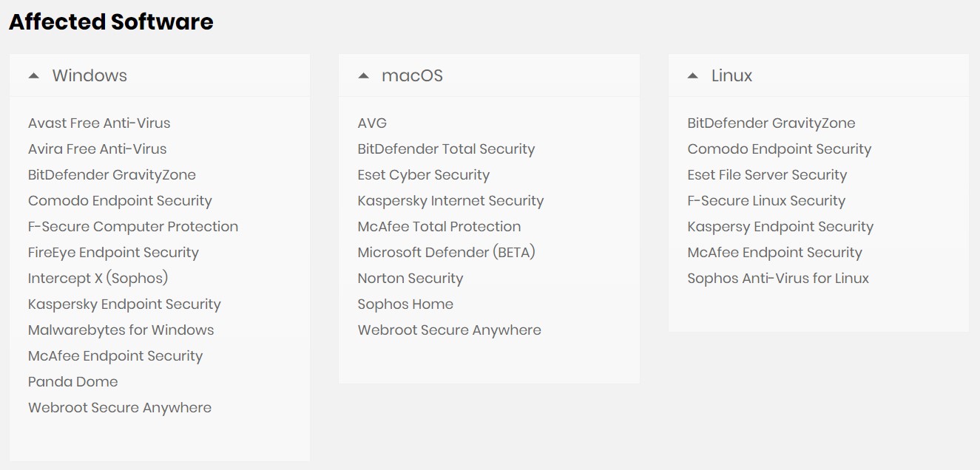Image resolution: width=980 pixels, height=470 pixels.
Task: Select Eset File Server Security
Action: 767,175
